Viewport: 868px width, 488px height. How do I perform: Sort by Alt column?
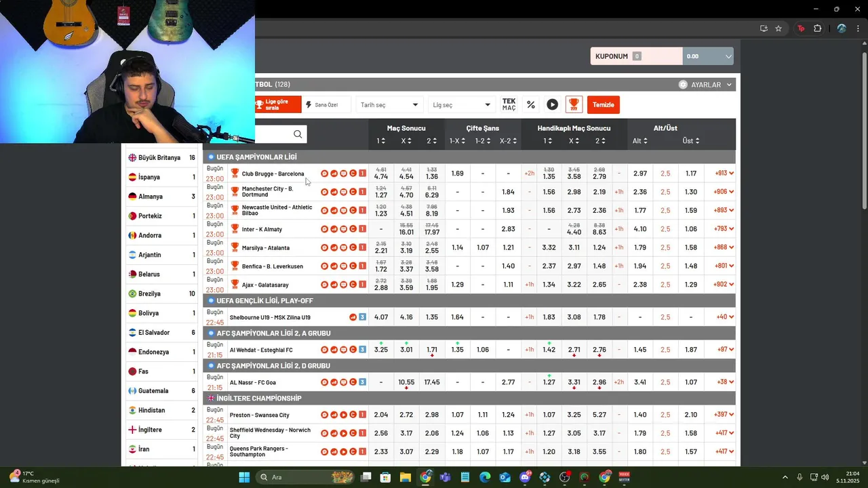tap(639, 141)
